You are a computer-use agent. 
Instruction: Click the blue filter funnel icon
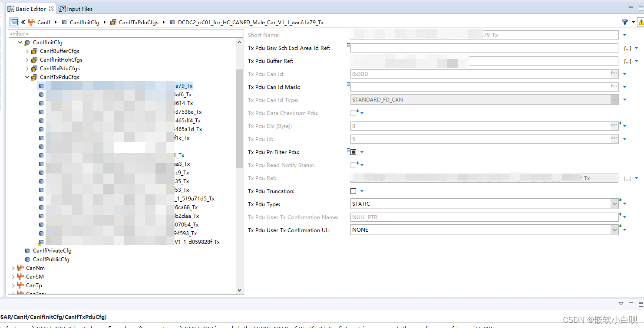coord(625,22)
